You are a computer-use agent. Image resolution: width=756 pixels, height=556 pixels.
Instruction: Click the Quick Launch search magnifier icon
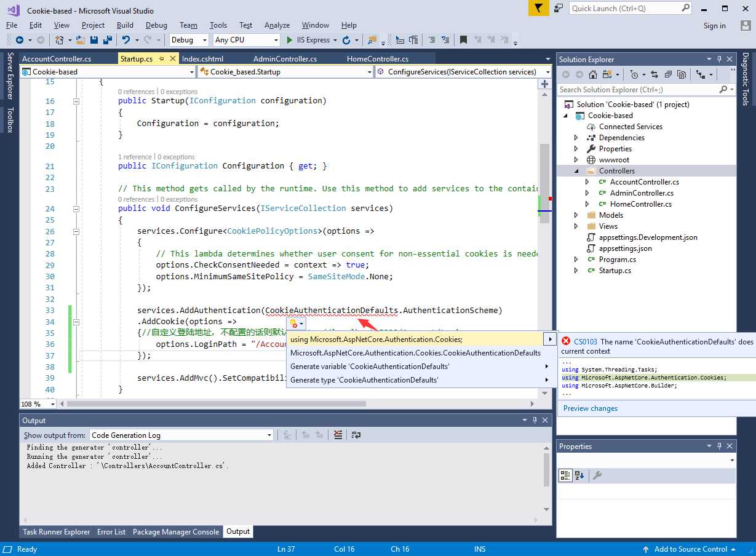pos(686,8)
